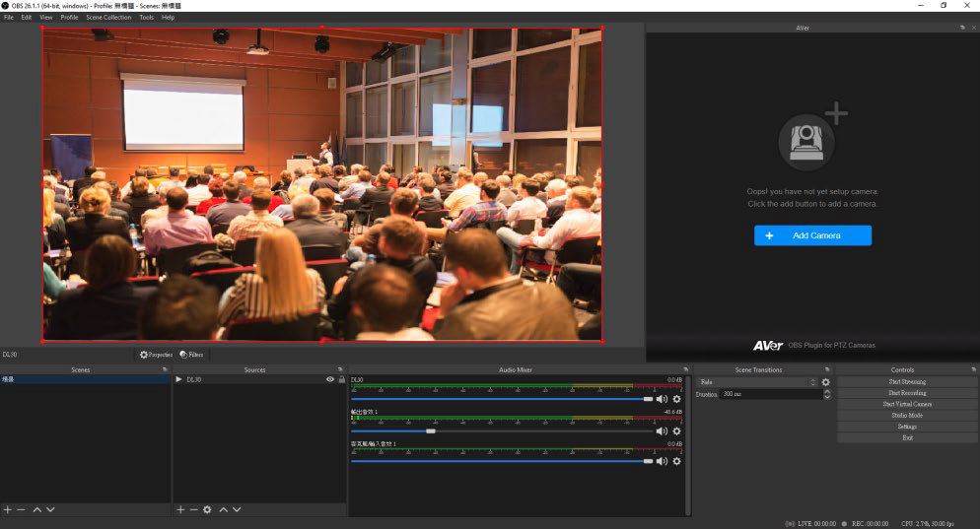Expand the Fade transition dropdown
980x529 pixels.
(813, 382)
